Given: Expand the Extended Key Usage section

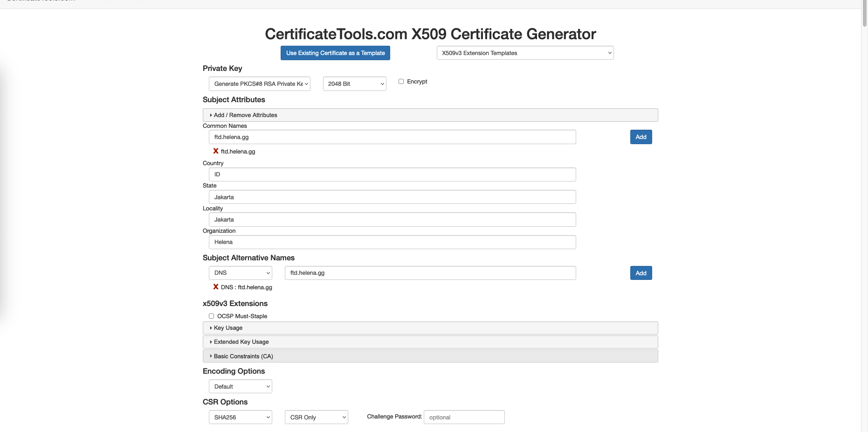Looking at the screenshot, I should [241, 342].
